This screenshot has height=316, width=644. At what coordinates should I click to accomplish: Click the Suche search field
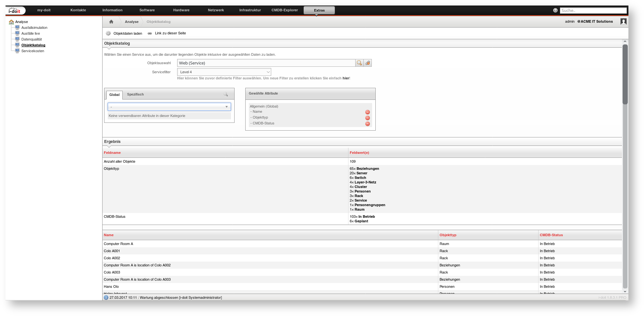pyautogui.click(x=593, y=10)
